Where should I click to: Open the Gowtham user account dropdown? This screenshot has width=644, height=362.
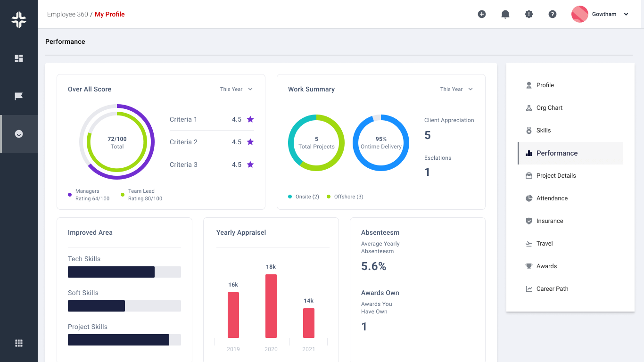coord(601,14)
